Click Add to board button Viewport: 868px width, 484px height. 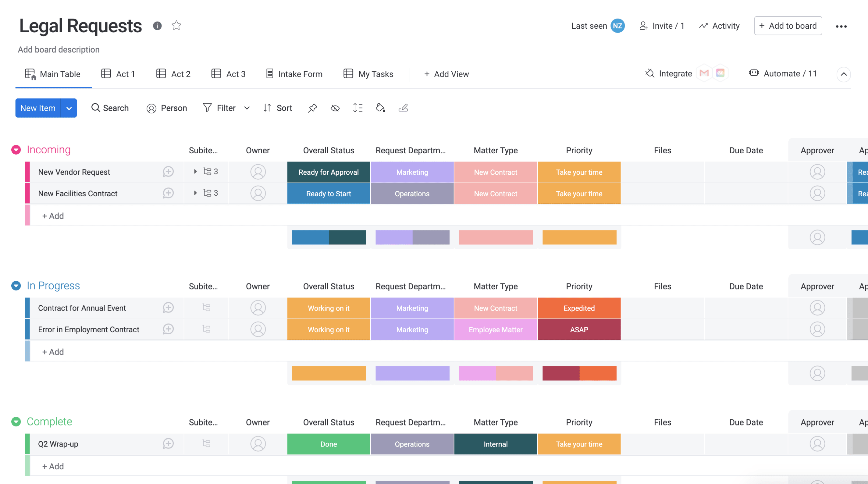788,26
